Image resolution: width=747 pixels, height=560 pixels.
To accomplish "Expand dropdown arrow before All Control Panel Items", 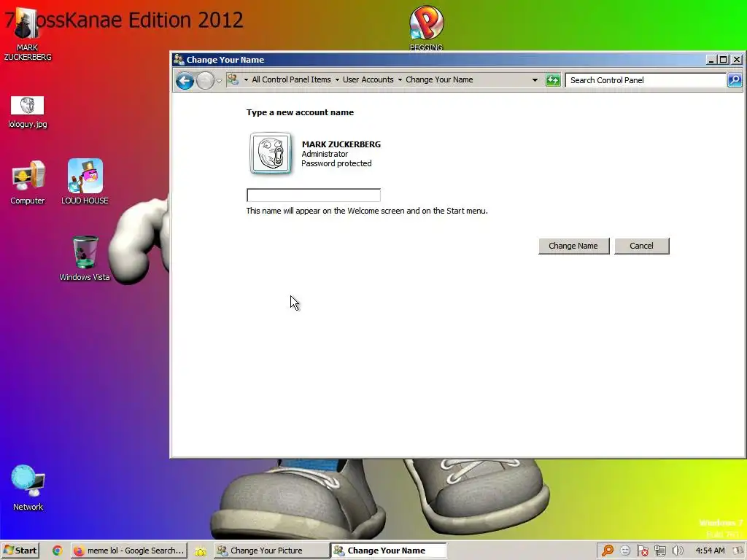I will pyautogui.click(x=246, y=80).
